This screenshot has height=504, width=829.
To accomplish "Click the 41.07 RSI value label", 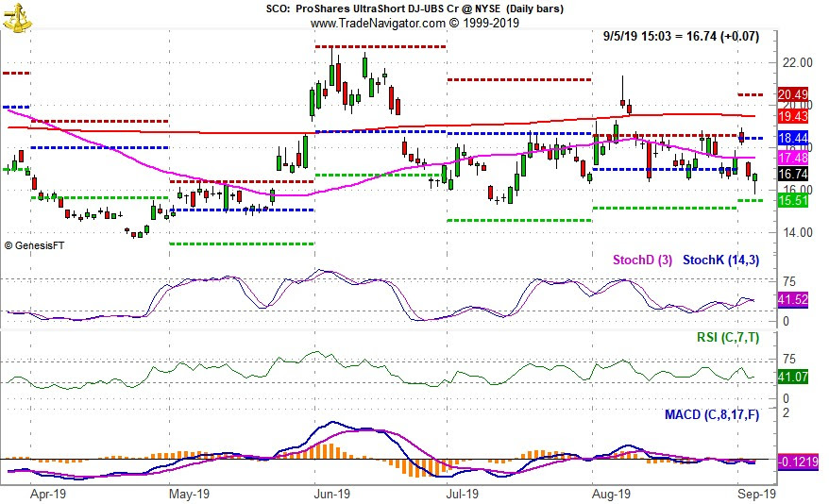I will 792,377.
